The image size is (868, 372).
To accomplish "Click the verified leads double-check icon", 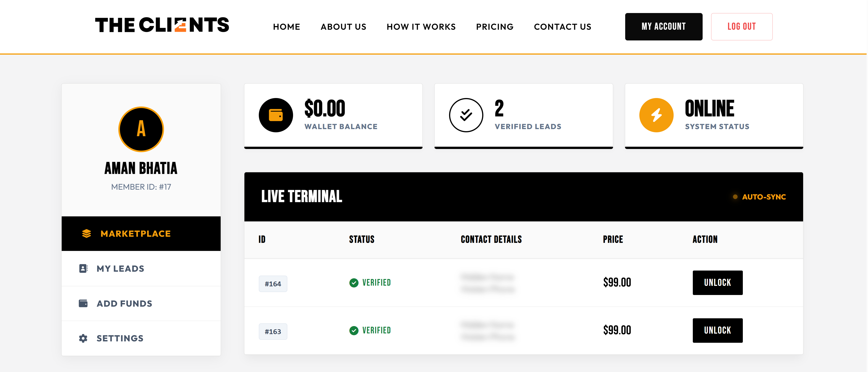I will tap(466, 115).
